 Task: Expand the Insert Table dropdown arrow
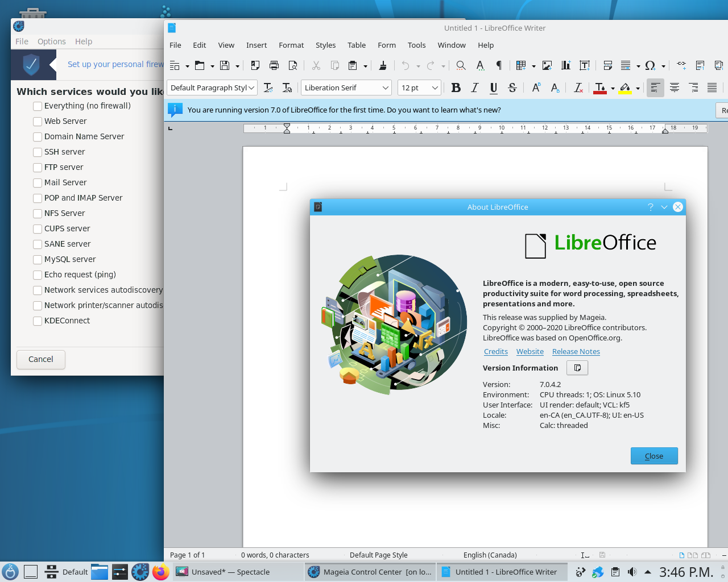click(x=533, y=66)
